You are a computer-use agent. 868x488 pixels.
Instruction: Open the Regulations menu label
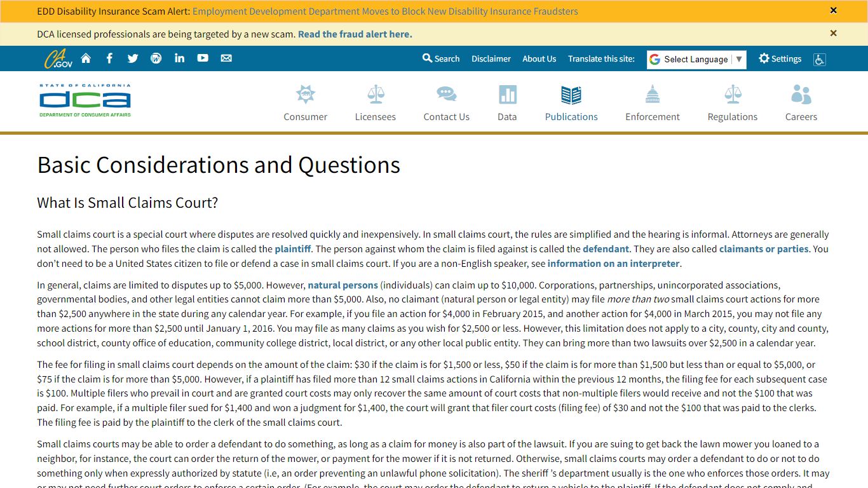click(x=733, y=117)
